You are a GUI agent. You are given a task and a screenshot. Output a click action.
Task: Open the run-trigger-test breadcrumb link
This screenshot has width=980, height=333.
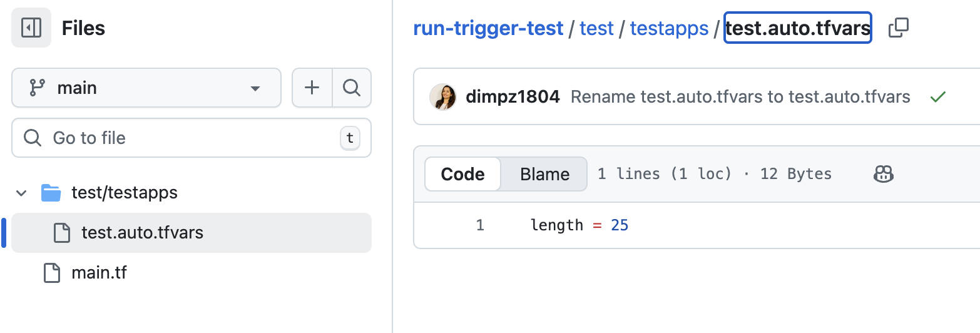pyautogui.click(x=488, y=28)
